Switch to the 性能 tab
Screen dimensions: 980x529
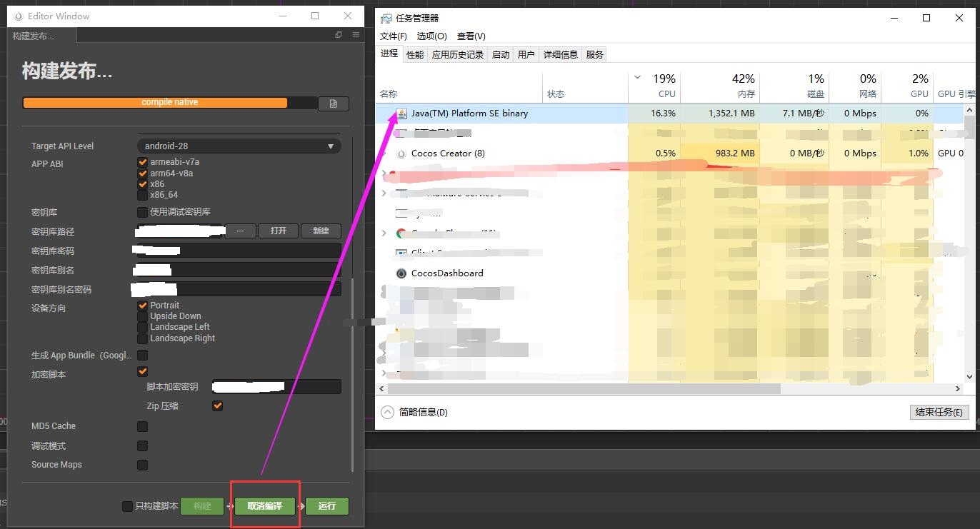point(415,55)
